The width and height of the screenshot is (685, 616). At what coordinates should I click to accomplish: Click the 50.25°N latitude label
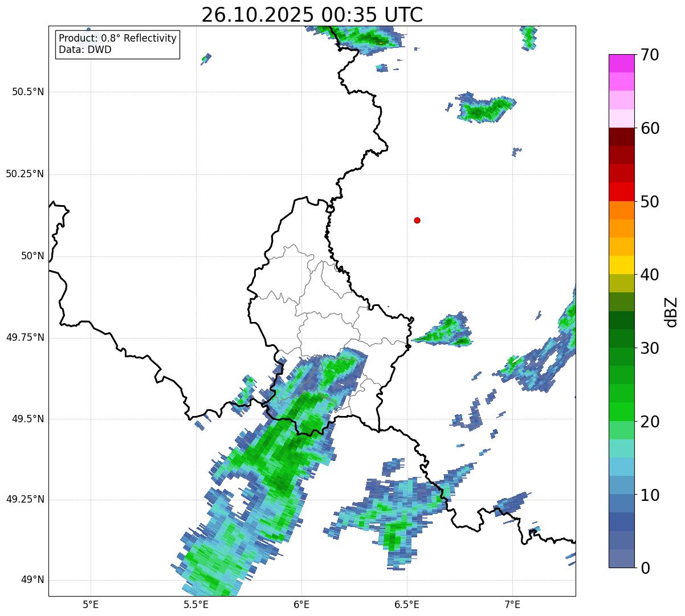tap(25, 174)
